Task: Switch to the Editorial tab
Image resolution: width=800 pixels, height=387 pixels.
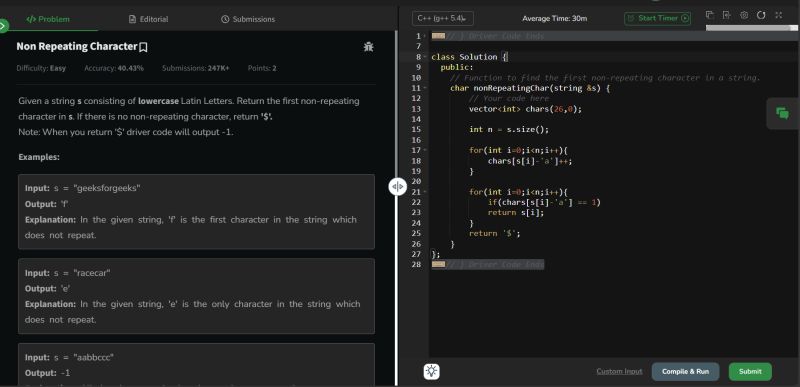Action: click(148, 19)
